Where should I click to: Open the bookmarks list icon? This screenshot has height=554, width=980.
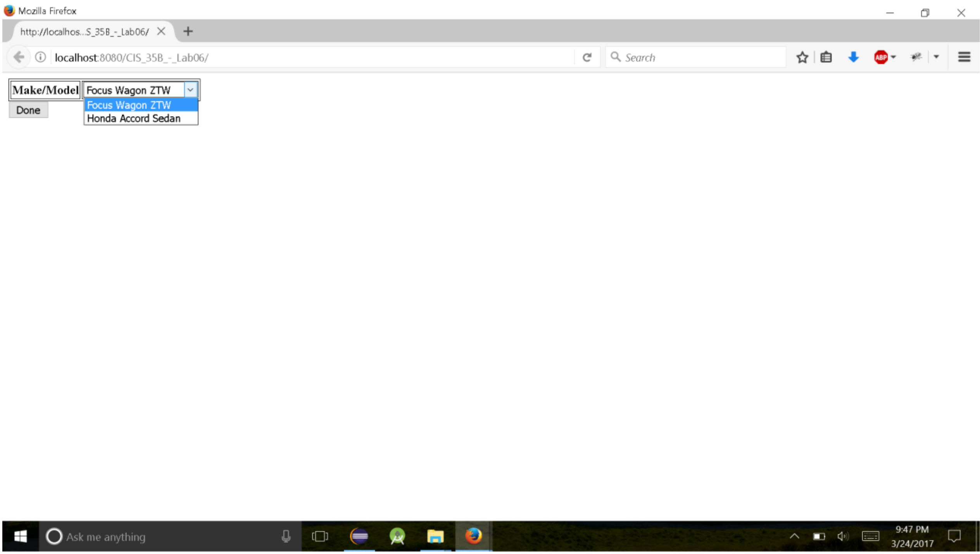(x=826, y=57)
